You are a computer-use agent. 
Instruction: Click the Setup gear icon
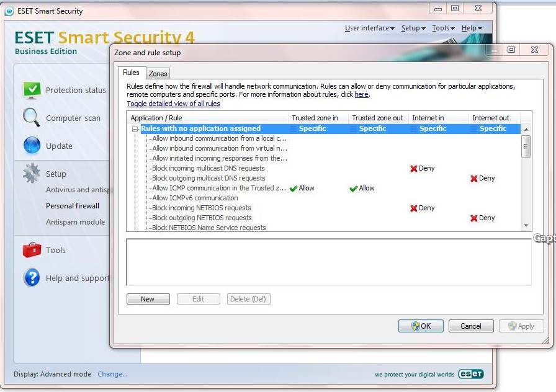tap(31, 173)
